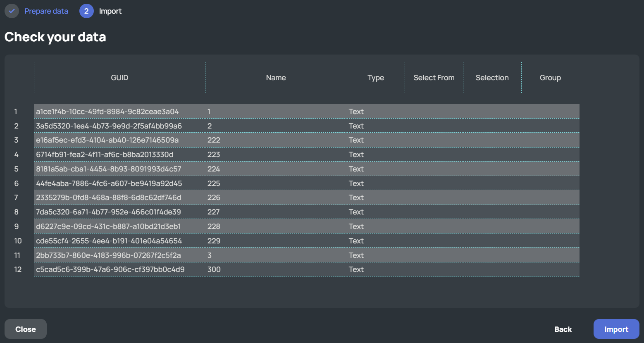Click the Type column header
644x343 pixels.
coord(376,78)
